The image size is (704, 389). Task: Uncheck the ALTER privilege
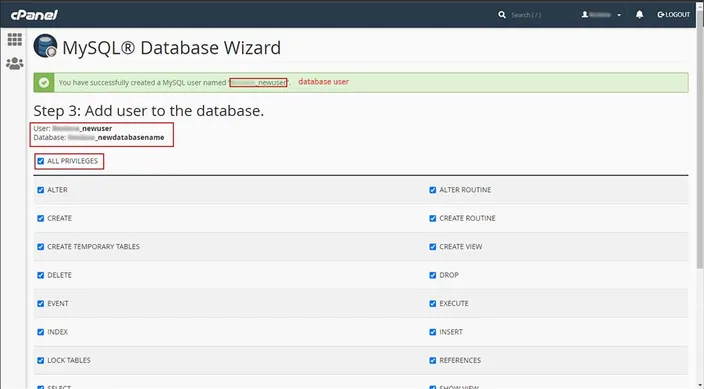[41, 190]
